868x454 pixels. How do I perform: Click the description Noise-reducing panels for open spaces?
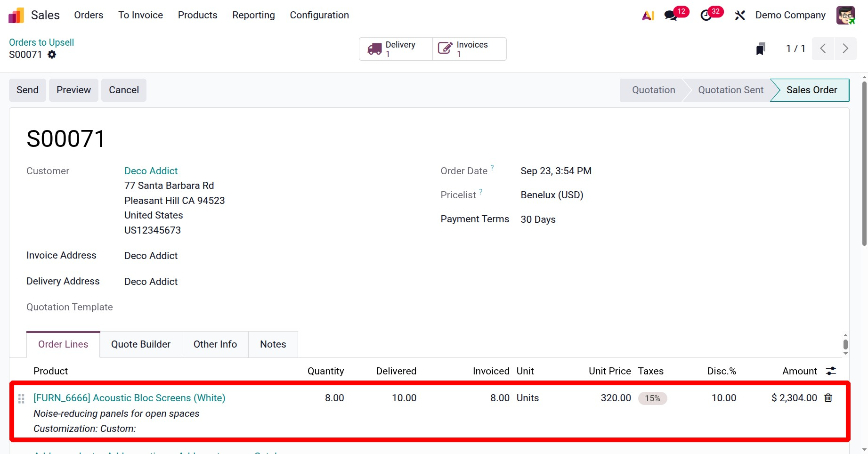pos(116,413)
